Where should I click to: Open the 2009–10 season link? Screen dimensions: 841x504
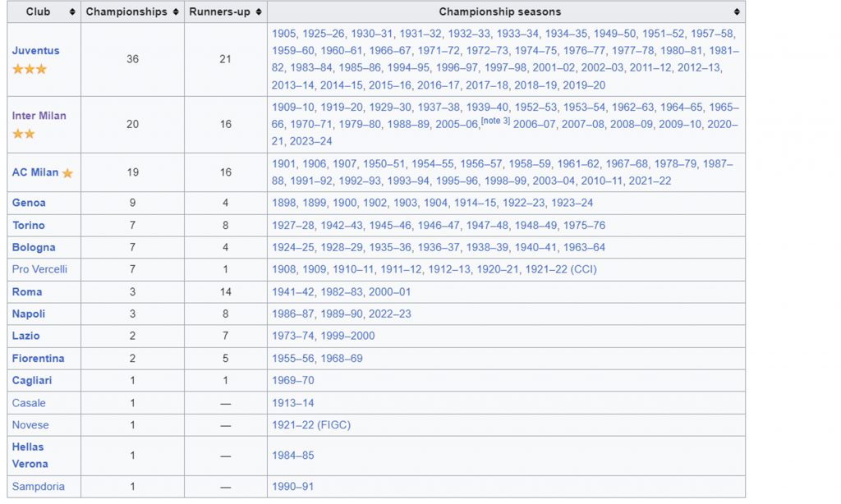tap(680, 124)
